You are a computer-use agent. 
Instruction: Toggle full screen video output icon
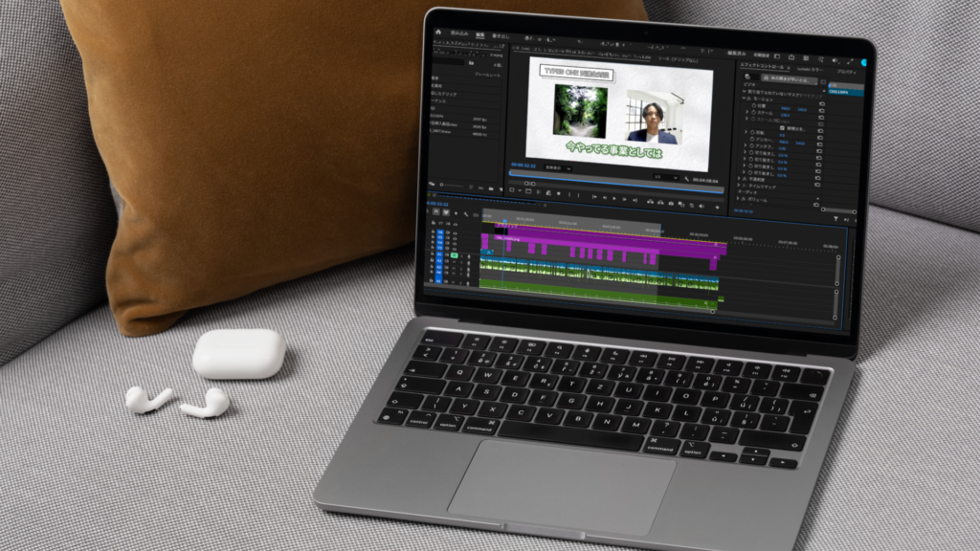pyautogui.click(x=850, y=62)
